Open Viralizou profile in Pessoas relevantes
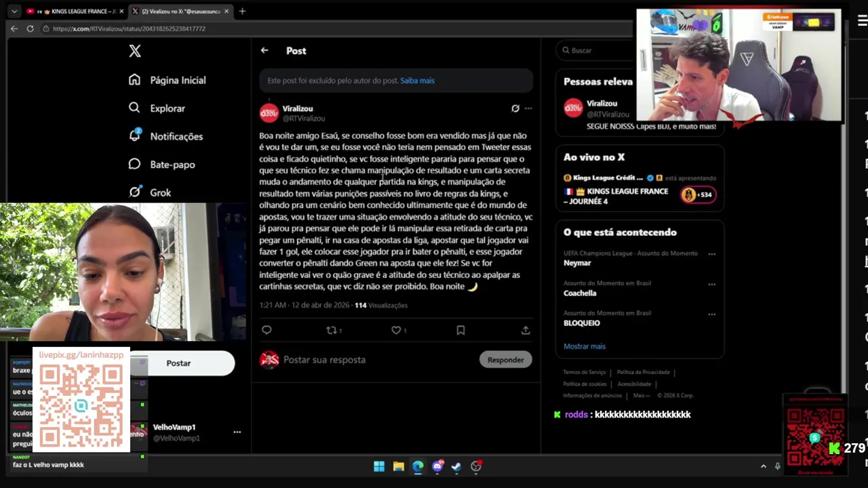Screen dimensions: 868x488 [602, 103]
